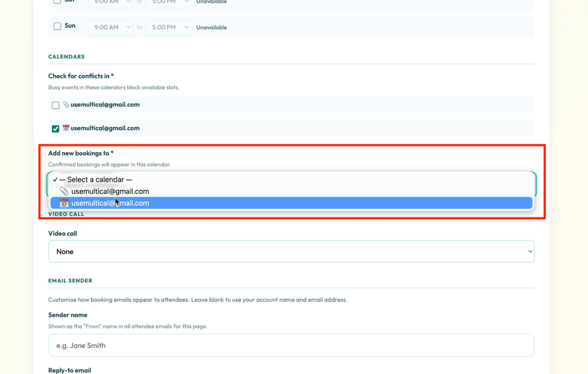The width and height of the screenshot is (588, 374).
Task: Click Unavailable next to Sun
Action: click(x=212, y=27)
